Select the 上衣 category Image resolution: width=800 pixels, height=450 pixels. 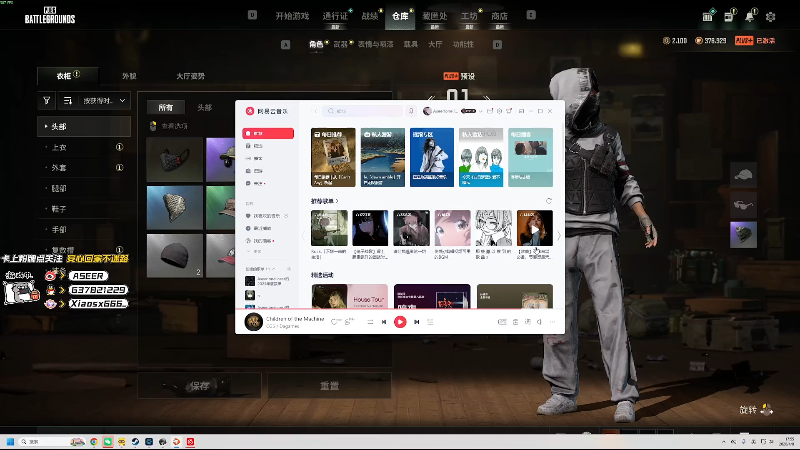84,147
